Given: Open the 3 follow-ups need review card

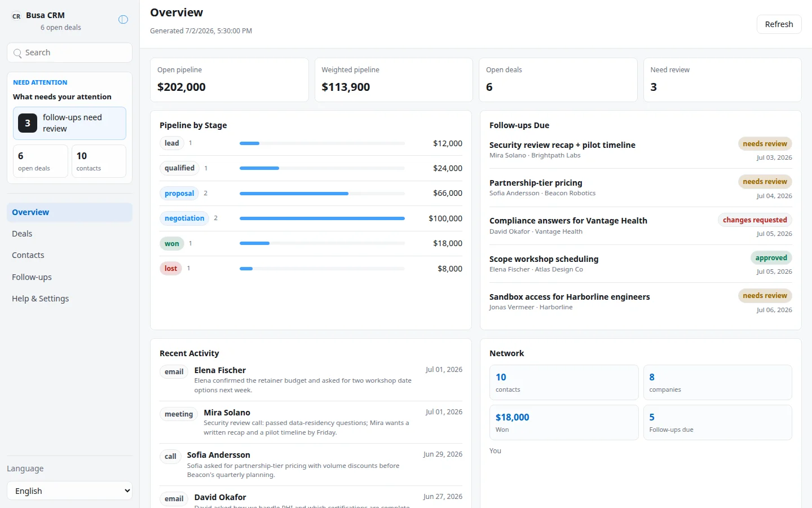Looking at the screenshot, I should click(x=70, y=123).
